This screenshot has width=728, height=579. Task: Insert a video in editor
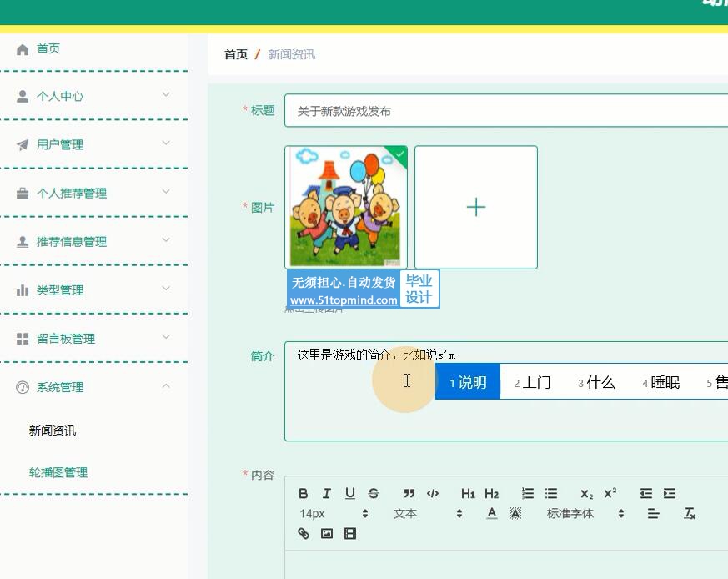point(350,533)
